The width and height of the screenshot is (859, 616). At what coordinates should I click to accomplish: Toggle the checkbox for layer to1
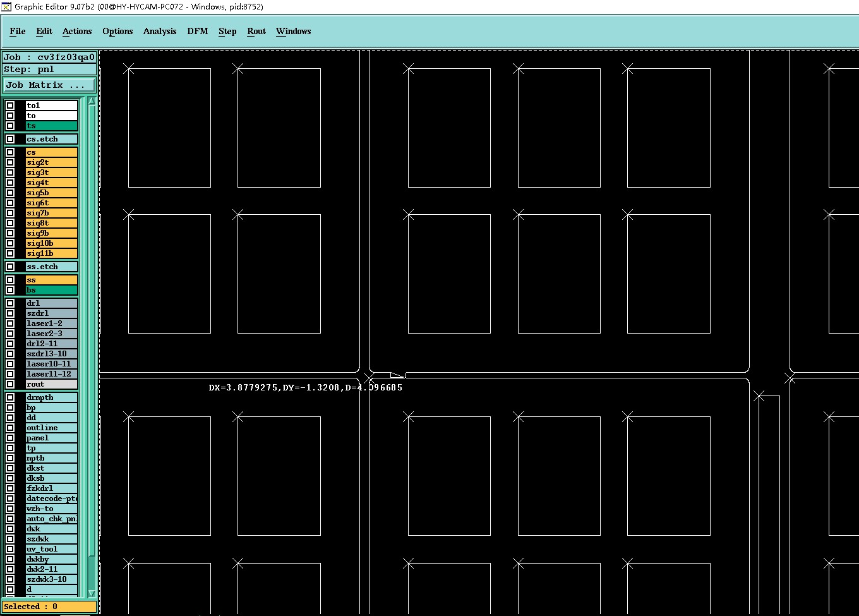pos(10,106)
